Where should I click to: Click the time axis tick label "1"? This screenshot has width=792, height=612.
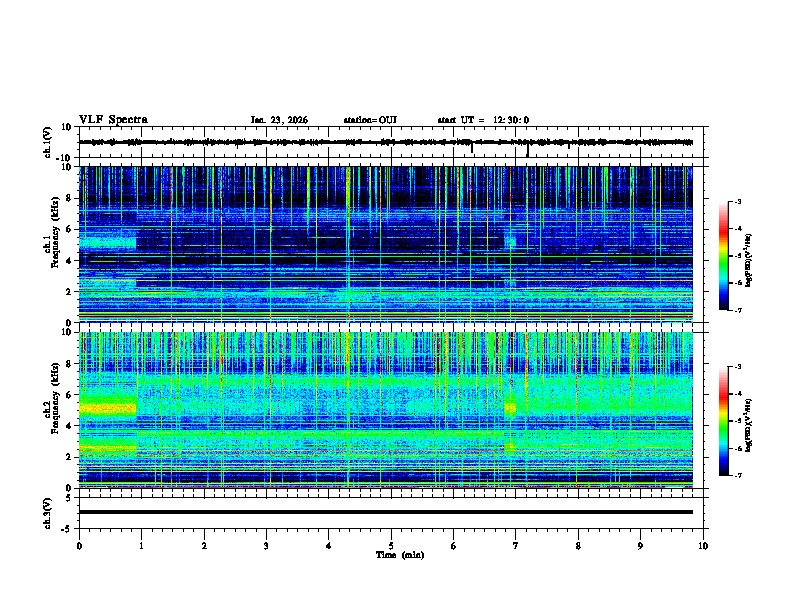(x=141, y=546)
